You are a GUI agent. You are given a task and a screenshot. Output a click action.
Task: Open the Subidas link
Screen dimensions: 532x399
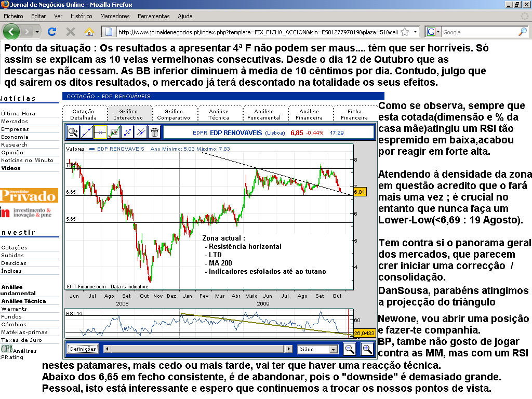click(x=12, y=255)
